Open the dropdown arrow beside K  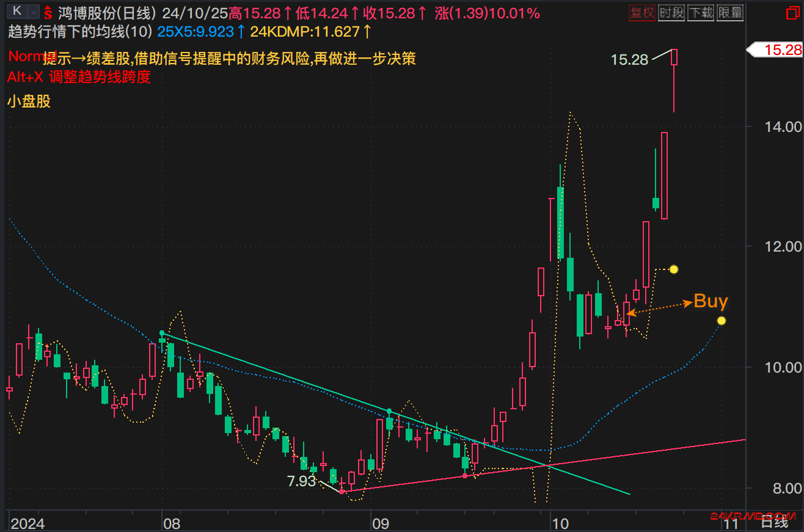click(32, 11)
